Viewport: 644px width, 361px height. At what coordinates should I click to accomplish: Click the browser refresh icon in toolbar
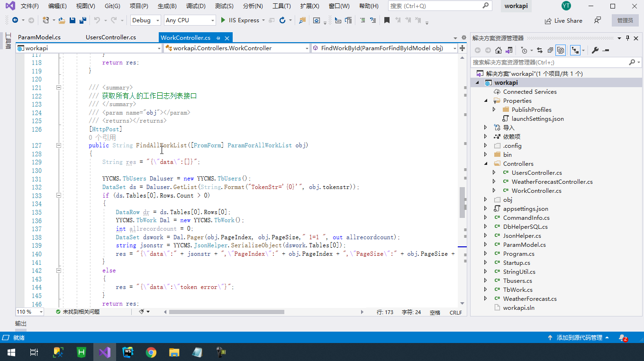[x=282, y=20]
